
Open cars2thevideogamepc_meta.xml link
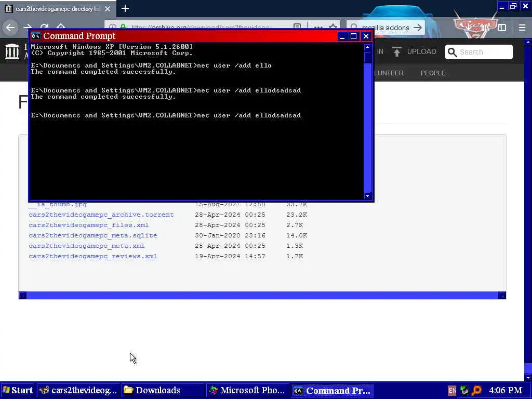pyautogui.click(x=87, y=246)
